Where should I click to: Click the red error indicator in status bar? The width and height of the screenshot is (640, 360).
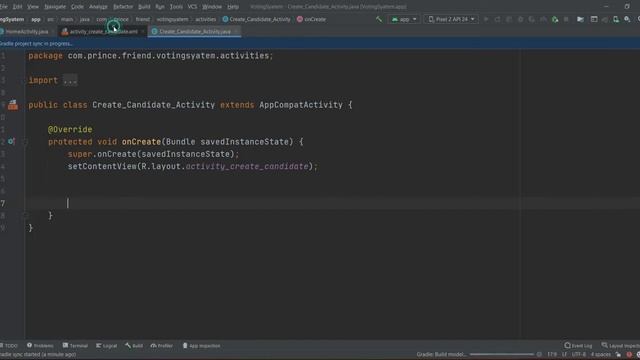(x=629, y=355)
